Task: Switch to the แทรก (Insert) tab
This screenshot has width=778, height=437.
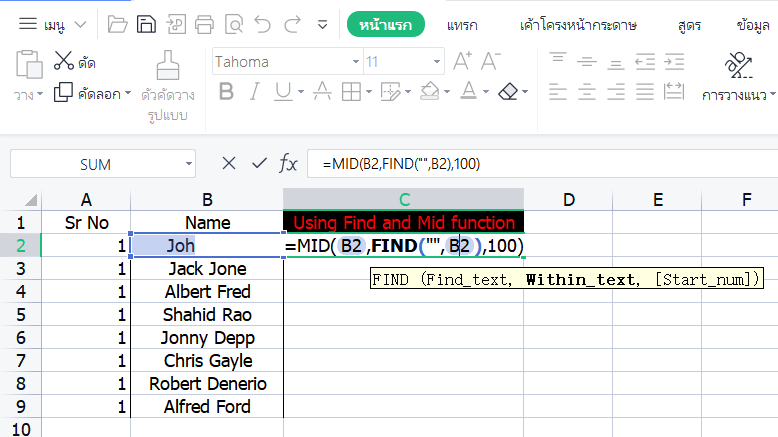Action: (x=462, y=25)
